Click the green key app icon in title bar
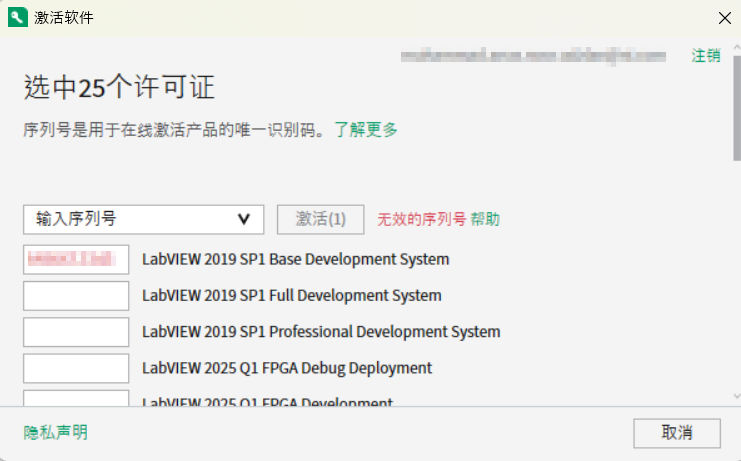 pos(17,17)
